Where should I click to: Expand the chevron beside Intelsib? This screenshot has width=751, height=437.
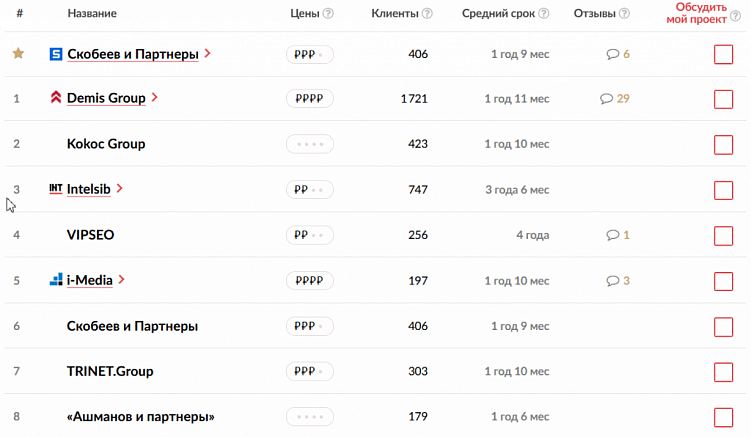pyautogui.click(x=120, y=188)
